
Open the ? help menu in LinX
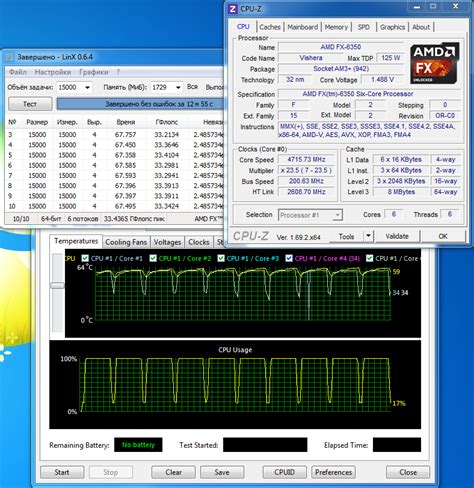coord(118,72)
